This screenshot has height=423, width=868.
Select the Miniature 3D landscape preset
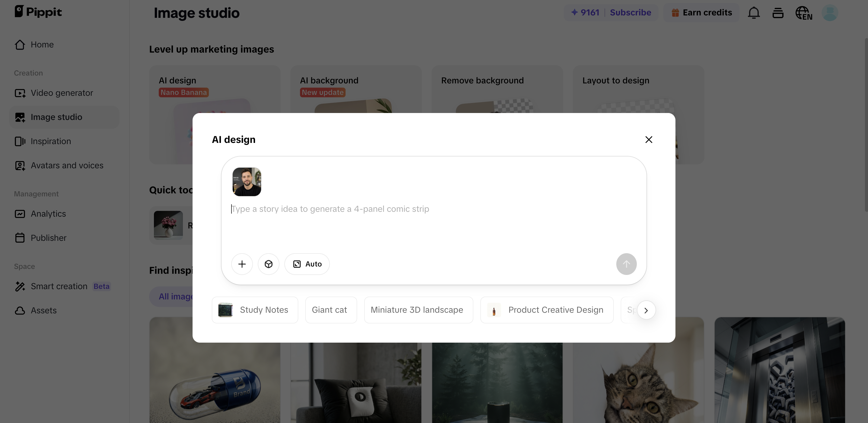(419, 310)
